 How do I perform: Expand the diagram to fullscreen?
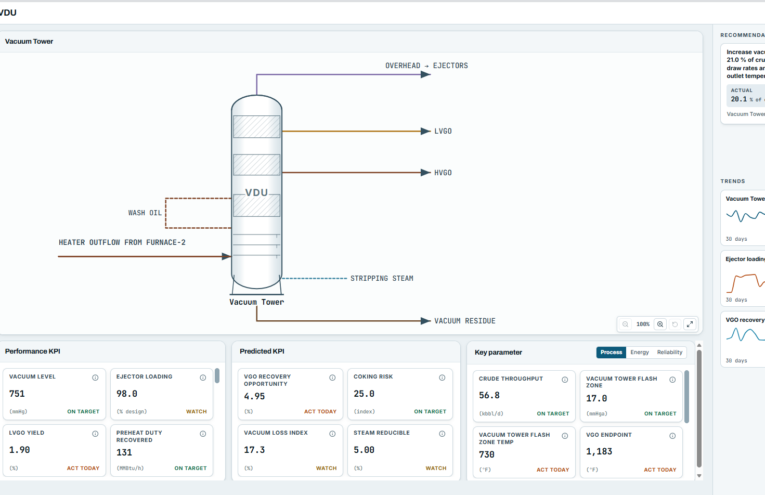[x=690, y=324]
